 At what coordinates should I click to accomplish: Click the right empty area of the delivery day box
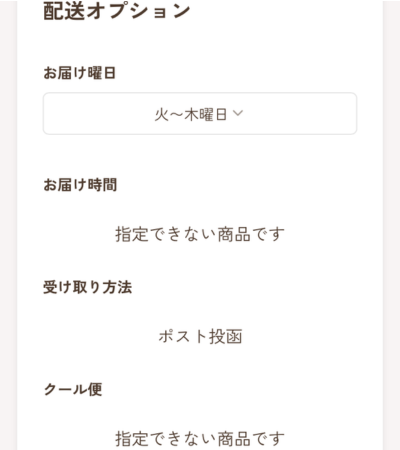coord(302,114)
